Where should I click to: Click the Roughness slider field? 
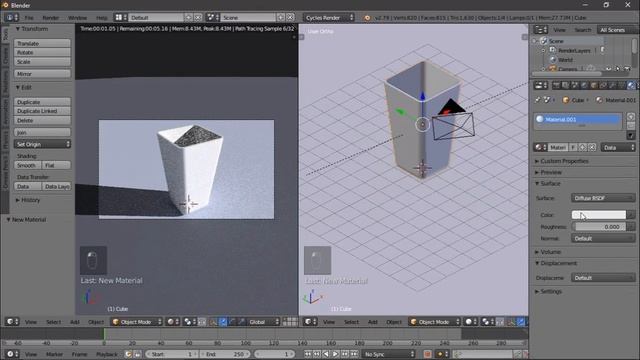pyautogui.click(x=599, y=227)
